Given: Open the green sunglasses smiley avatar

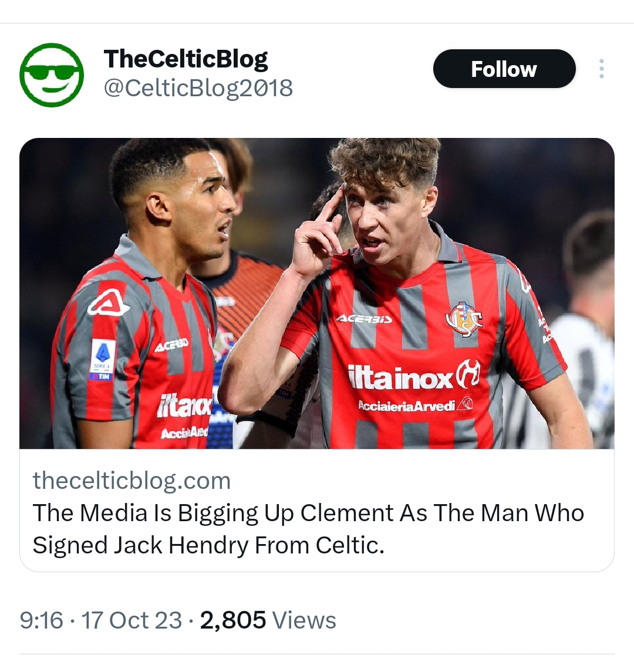Looking at the screenshot, I should point(52,75).
